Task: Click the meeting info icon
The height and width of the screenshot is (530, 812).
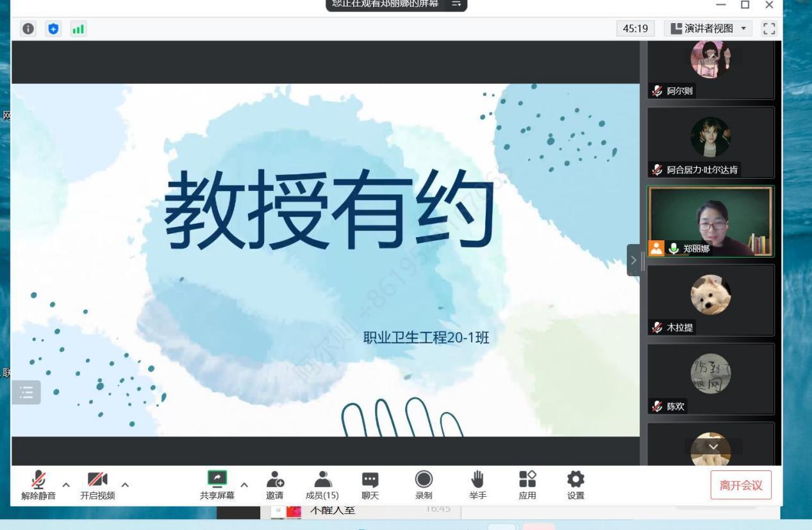Action: coord(28,29)
